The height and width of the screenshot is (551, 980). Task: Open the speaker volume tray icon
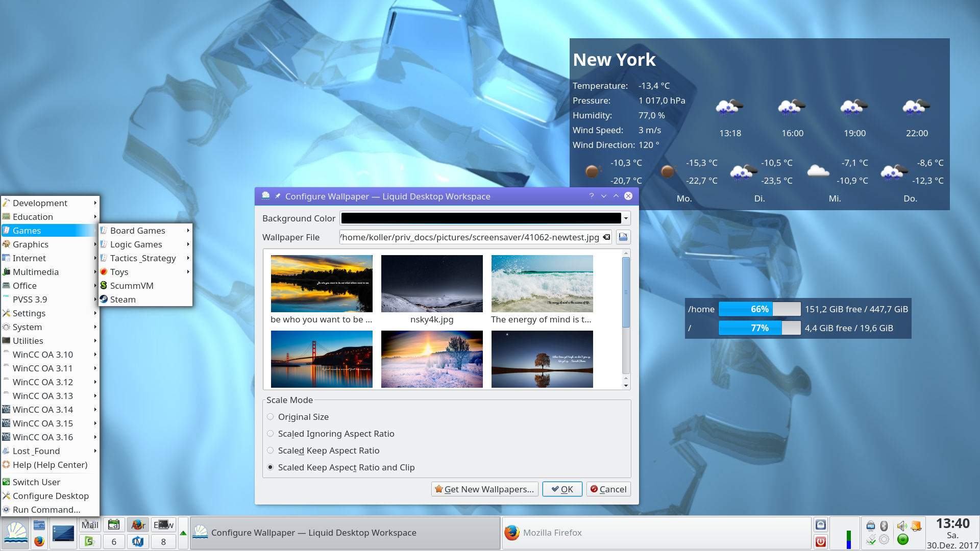902,526
